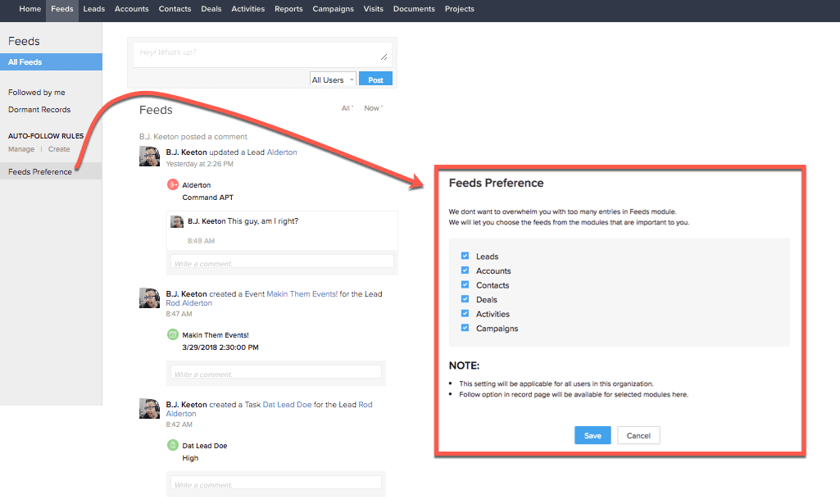Open the All Users dropdown
Screen dimensions: 840x504
331,79
